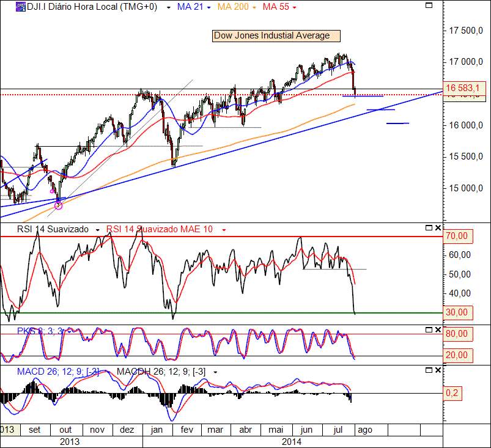Click the 16 000,0 price axis label

point(466,125)
